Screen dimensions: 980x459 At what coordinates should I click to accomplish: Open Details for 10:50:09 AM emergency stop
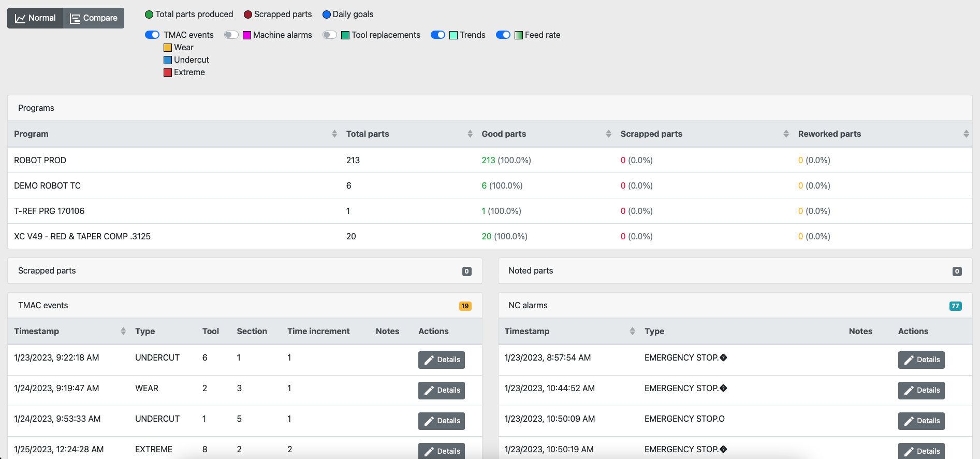[922, 421]
